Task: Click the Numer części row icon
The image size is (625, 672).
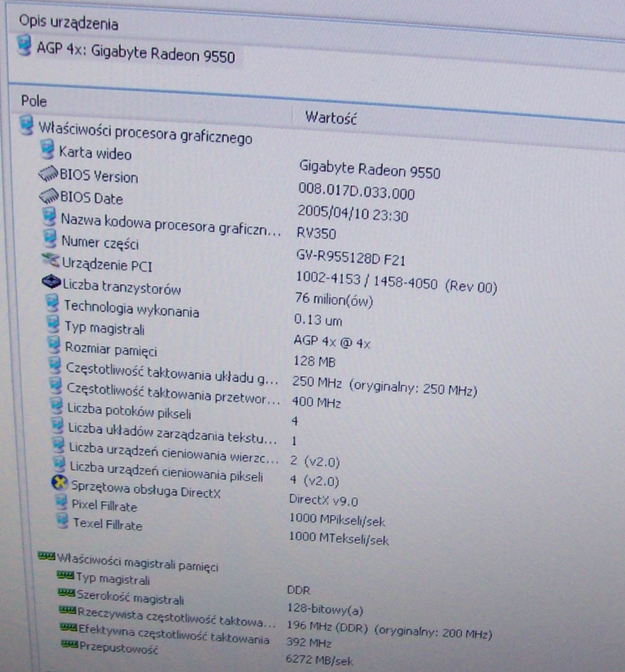Action: click(50, 239)
